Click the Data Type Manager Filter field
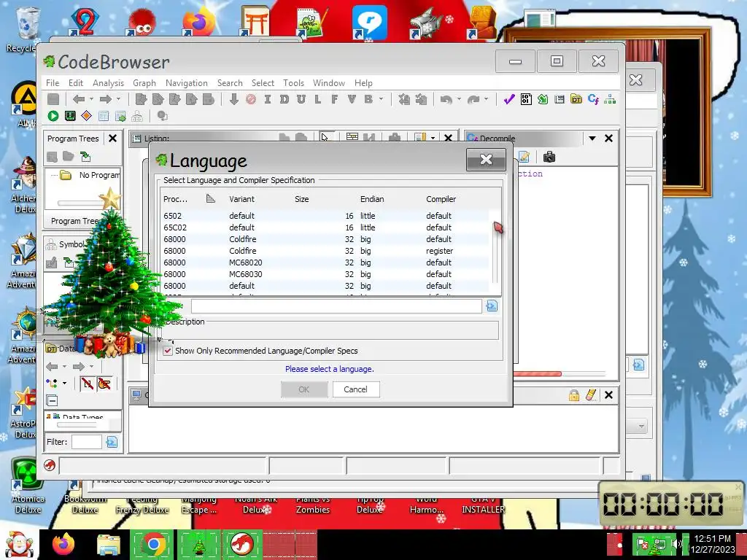747x560 pixels. pos(86,442)
